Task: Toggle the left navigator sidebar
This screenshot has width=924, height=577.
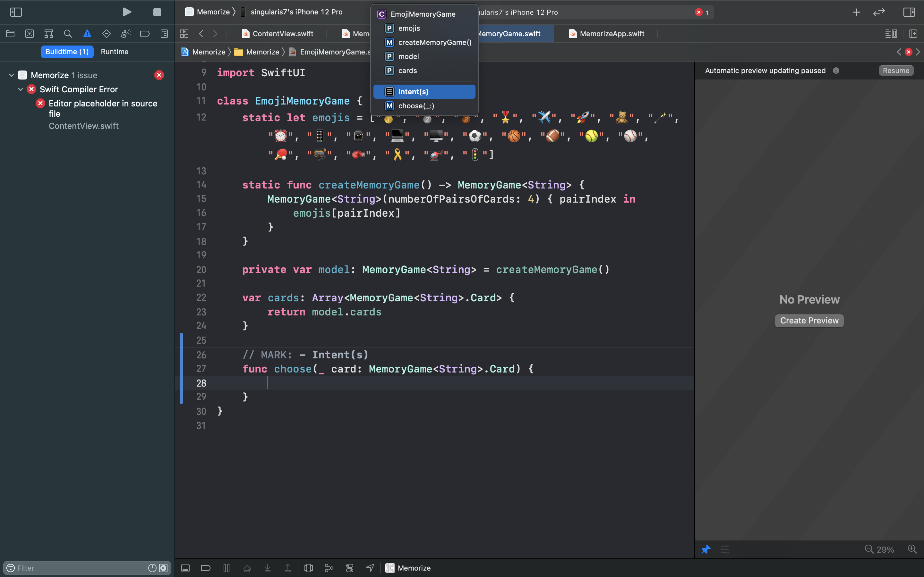Action: (16, 12)
